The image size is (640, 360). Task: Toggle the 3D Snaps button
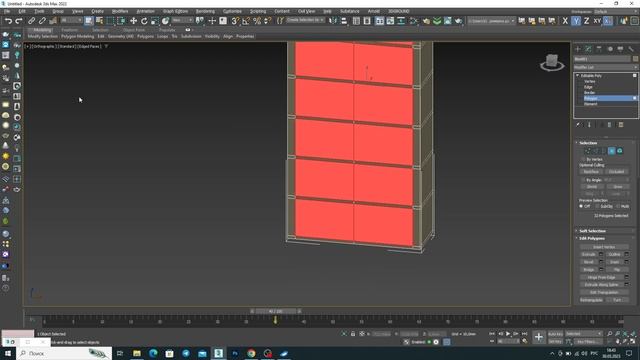pyautogui.click(x=235, y=21)
